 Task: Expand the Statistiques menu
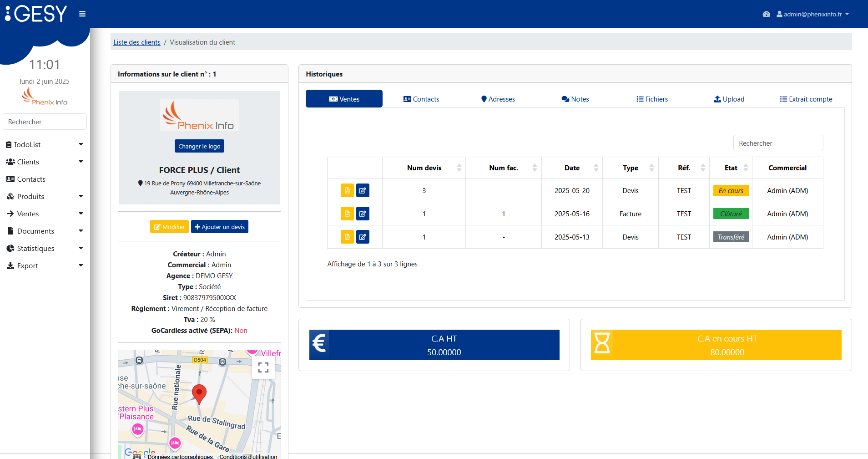(45, 248)
